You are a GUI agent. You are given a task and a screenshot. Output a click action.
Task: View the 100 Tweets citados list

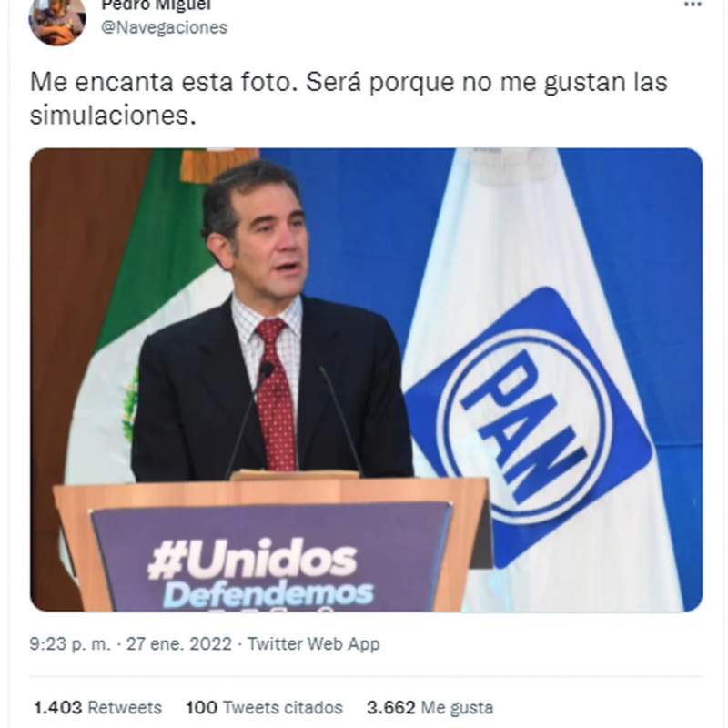tap(264, 707)
